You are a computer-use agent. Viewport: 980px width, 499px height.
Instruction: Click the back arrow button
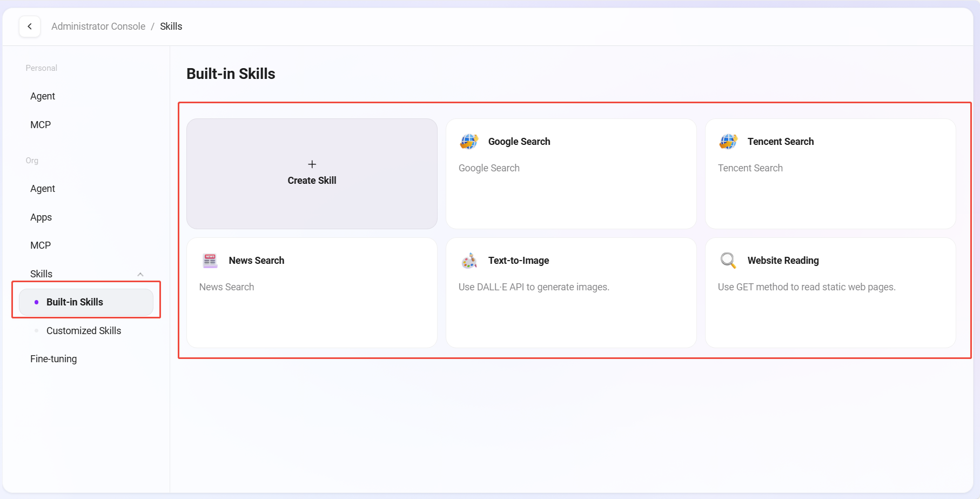point(30,26)
